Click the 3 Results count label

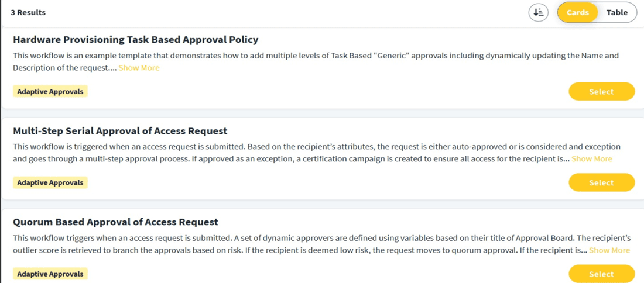28,13
